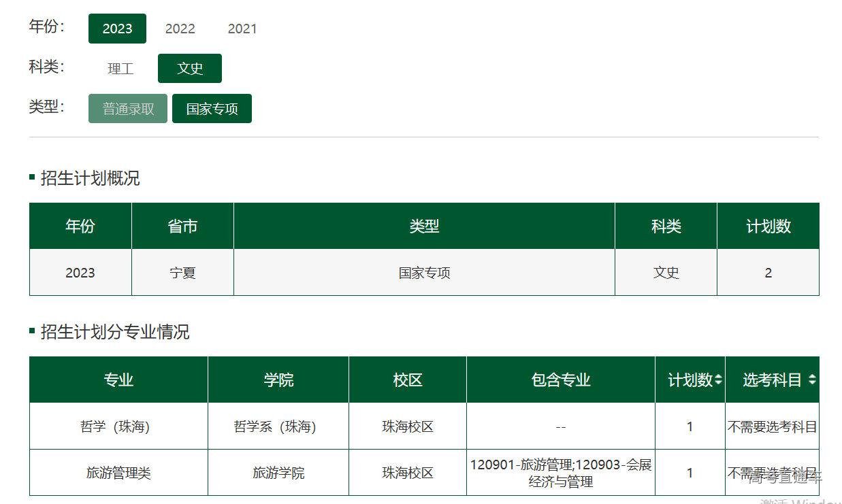Choose year 2021 filter
Image resolution: width=842 pixels, height=504 pixels.
(x=242, y=29)
